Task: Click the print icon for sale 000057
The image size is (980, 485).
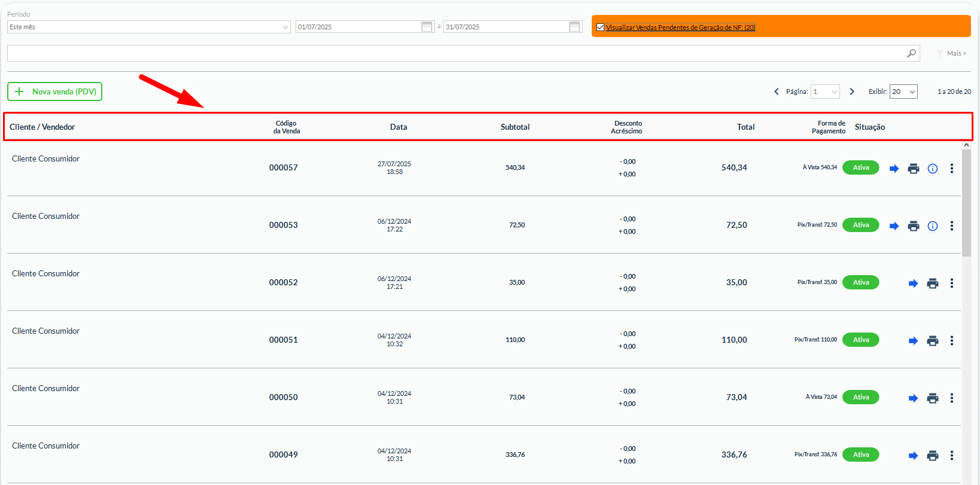Action: coord(913,169)
